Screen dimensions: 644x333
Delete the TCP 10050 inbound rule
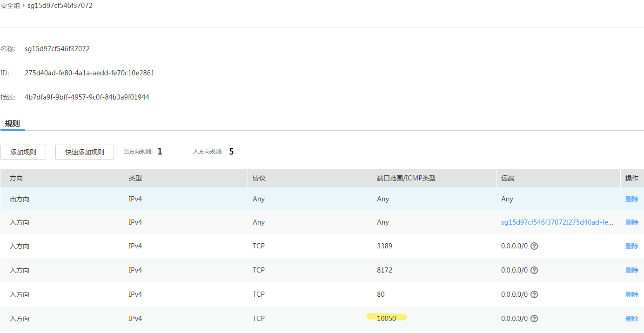click(631, 319)
